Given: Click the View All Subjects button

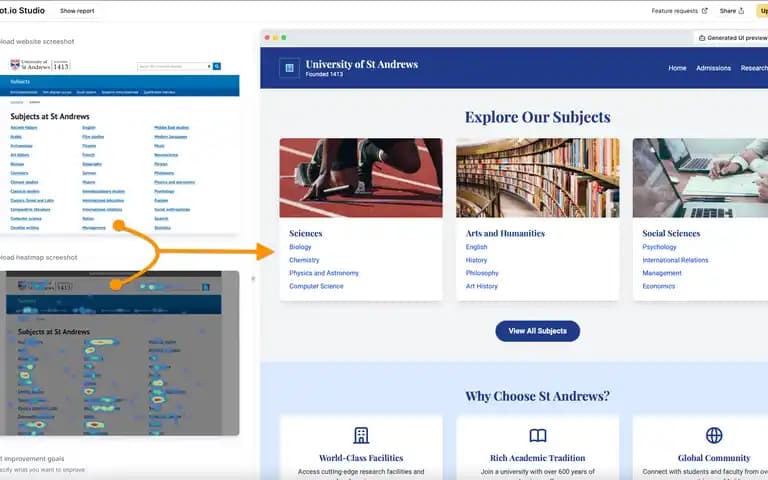Looking at the screenshot, I should (537, 331).
